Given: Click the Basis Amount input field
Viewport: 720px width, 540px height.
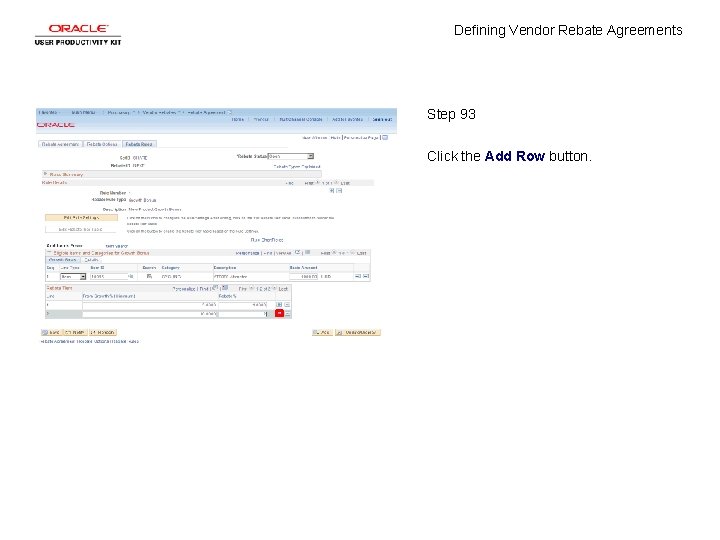Looking at the screenshot, I should click(304, 276).
